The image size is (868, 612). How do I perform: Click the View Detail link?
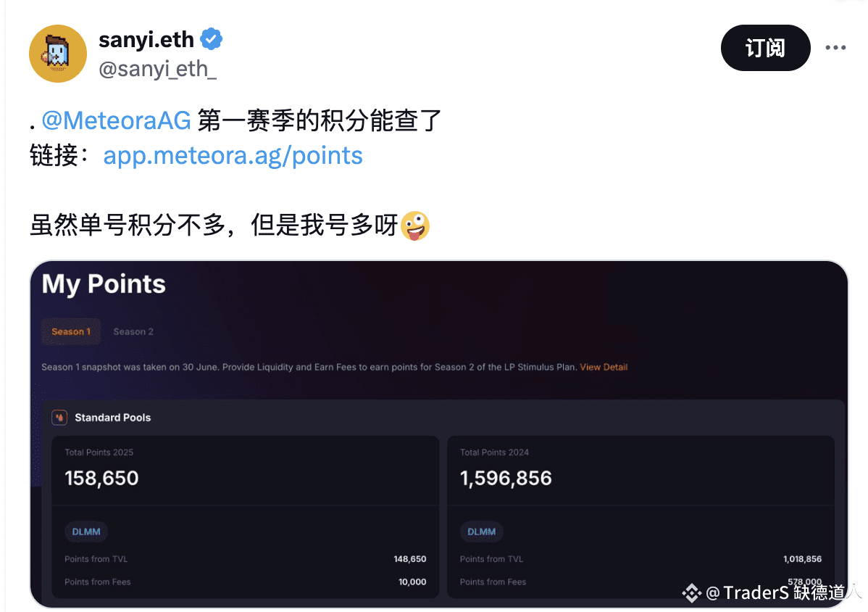click(604, 367)
